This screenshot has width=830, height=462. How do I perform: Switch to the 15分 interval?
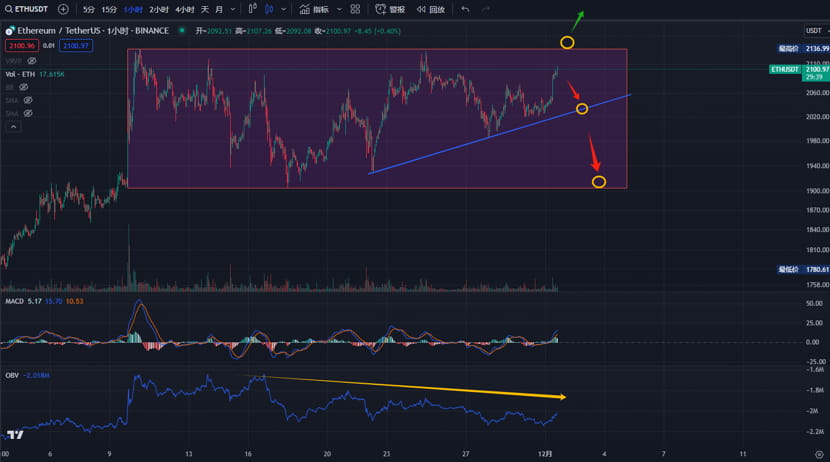click(109, 10)
